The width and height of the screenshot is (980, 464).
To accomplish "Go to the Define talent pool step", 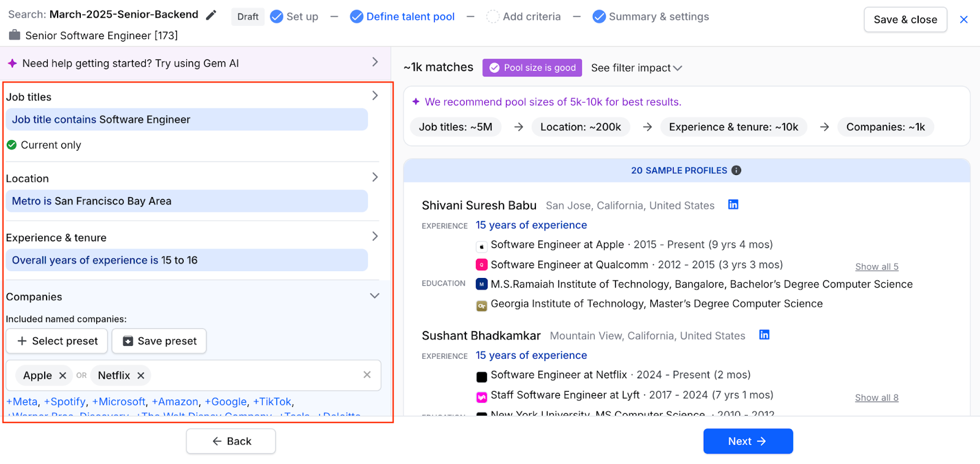I will (x=402, y=17).
